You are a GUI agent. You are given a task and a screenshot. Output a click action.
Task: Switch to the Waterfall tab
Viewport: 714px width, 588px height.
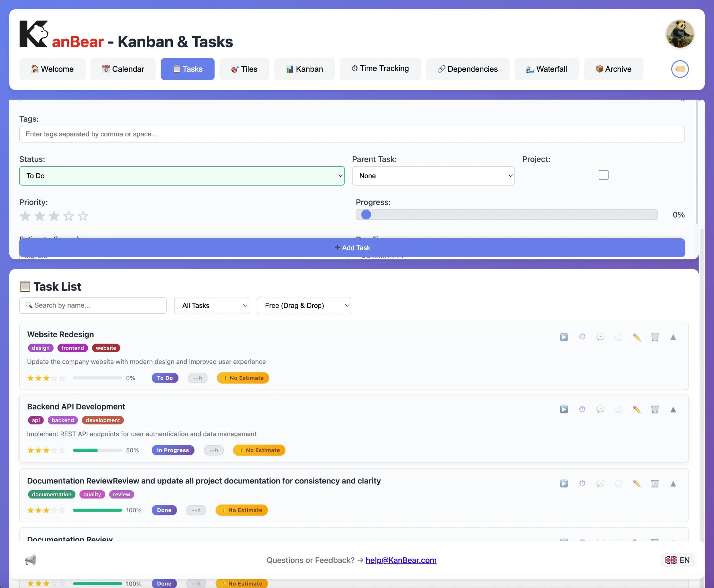[x=547, y=69]
